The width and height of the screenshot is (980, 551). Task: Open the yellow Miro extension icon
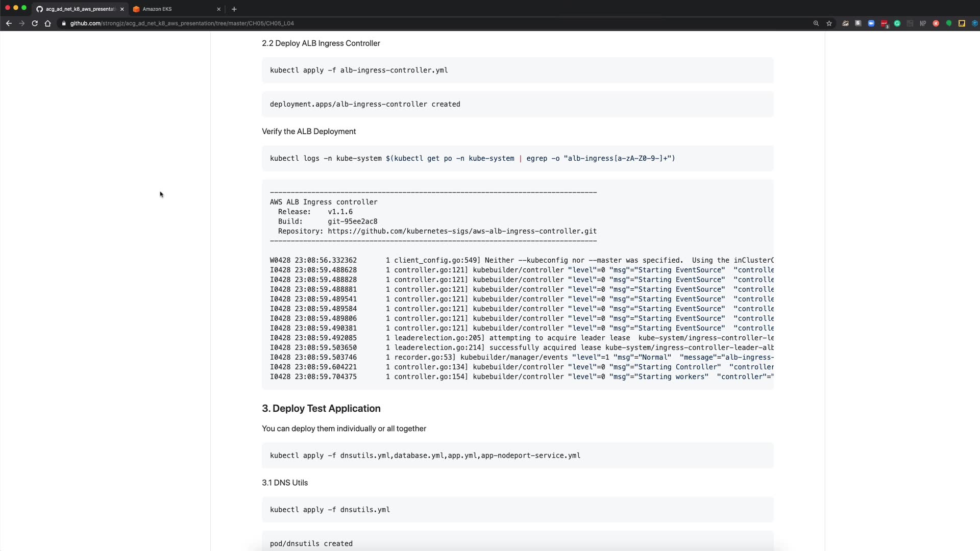click(x=962, y=23)
